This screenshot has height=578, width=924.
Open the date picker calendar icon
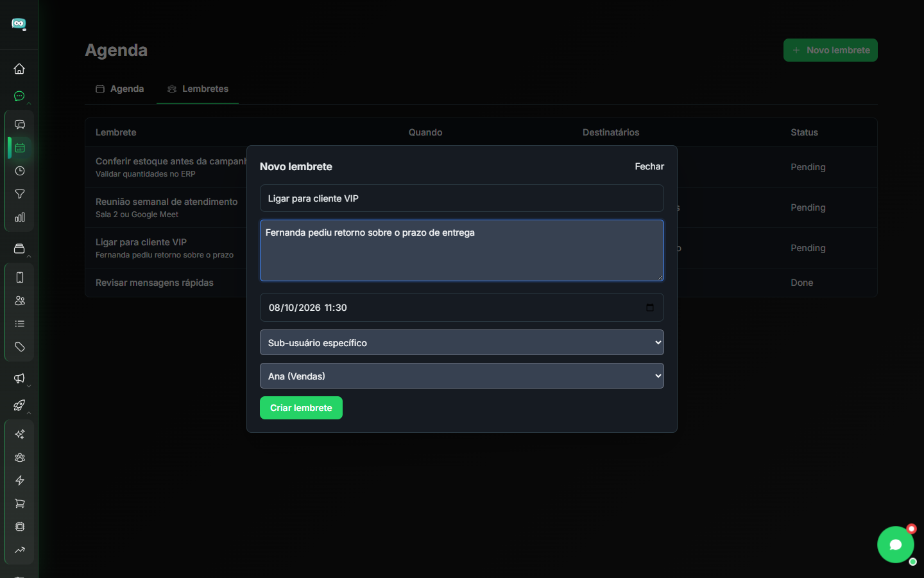click(650, 308)
